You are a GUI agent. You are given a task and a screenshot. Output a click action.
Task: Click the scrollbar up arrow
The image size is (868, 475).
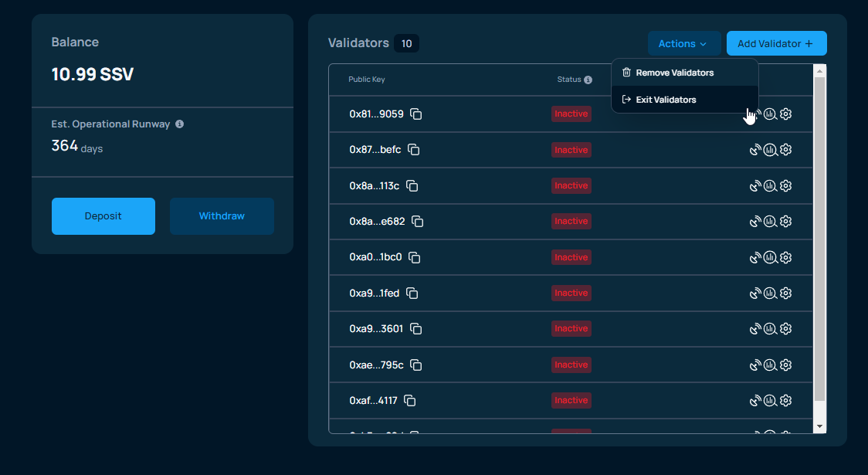click(x=820, y=71)
